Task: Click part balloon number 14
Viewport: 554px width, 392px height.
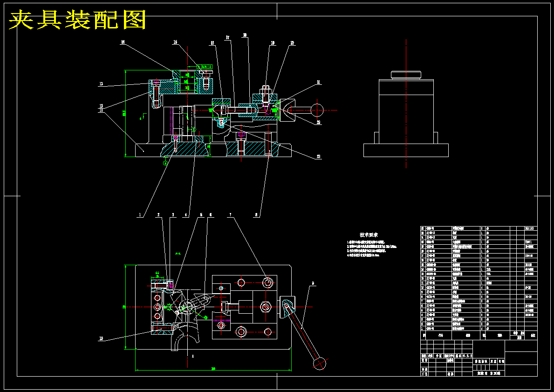Action: [x=123, y=42]
